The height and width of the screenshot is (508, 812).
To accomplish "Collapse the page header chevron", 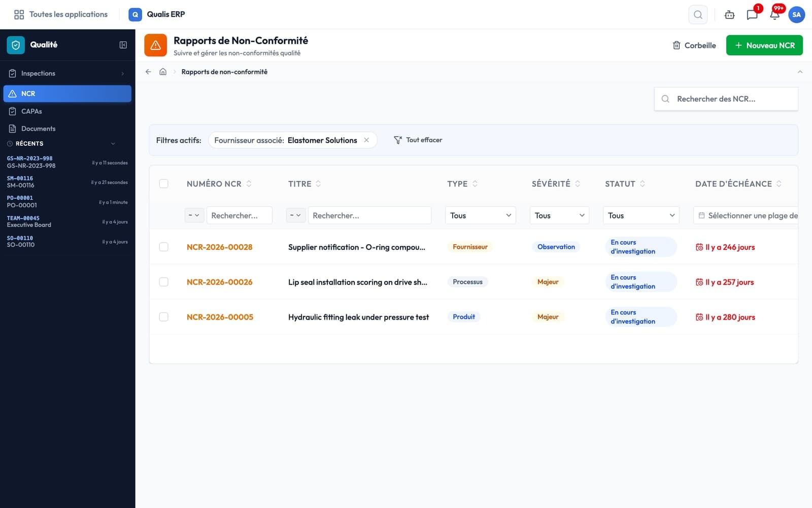I will pyautogui.click(x=800, y=72).
